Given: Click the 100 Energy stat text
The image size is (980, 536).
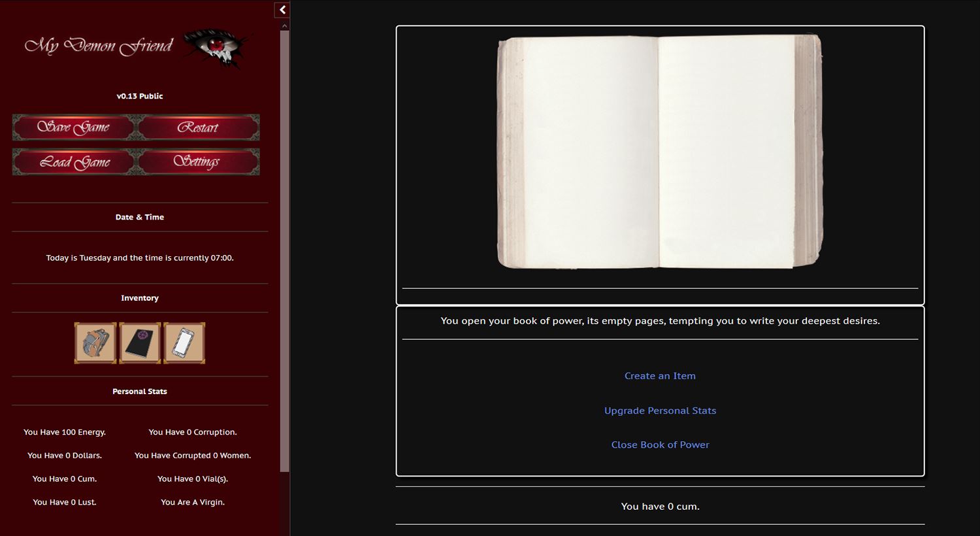Looking at the screenshot, I should coord(65,432).
